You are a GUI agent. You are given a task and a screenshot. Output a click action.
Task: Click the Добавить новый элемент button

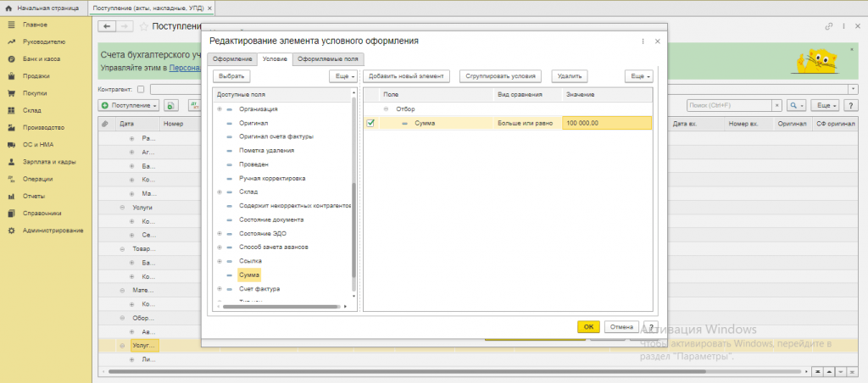pos(407,76)
